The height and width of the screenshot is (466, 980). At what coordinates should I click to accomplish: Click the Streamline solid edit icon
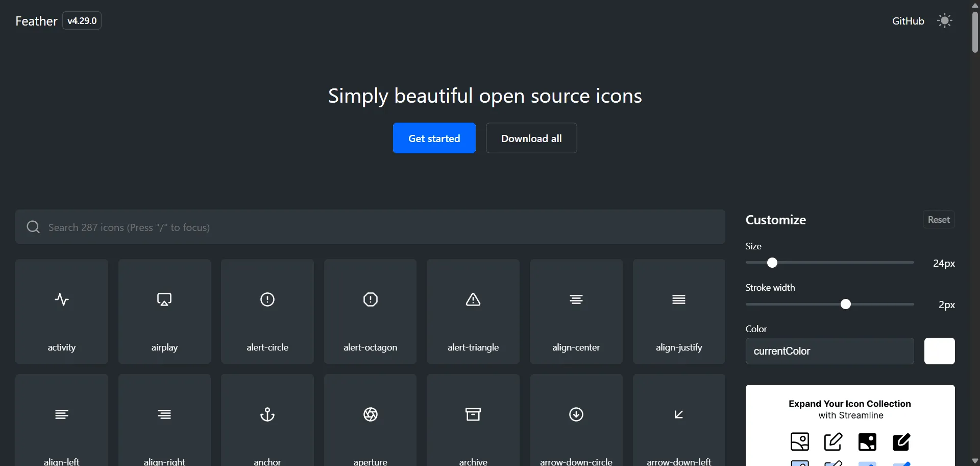coord(901,441)
